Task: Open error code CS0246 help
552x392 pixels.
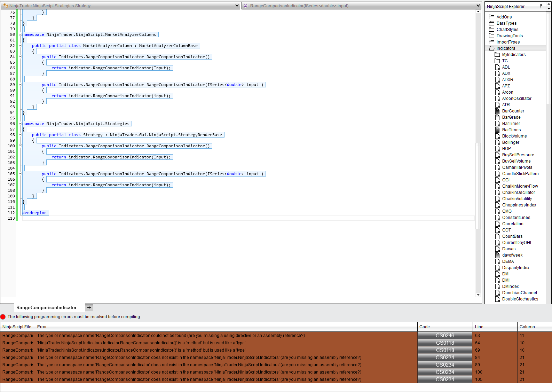Action: pos(445,336)
